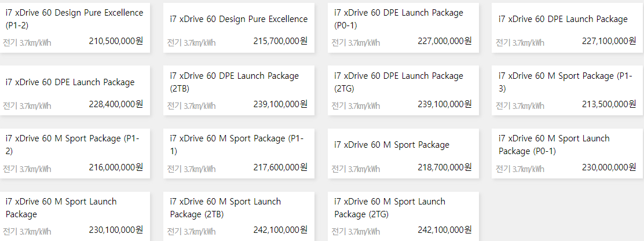644x241 pixels.
Task: Click the 228,400,000원 price
Action: pos(116,104)
